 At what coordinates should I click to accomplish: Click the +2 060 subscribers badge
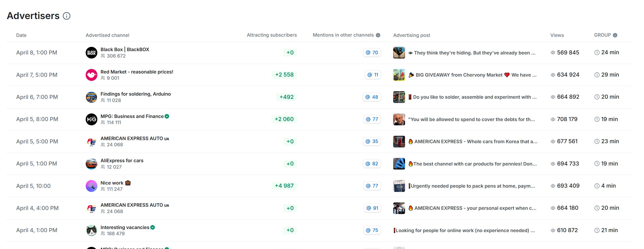pos(284,119)
